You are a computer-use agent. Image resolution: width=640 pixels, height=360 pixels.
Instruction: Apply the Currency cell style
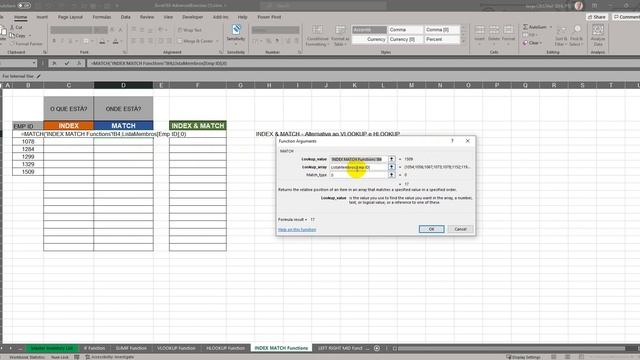point(369,39)
